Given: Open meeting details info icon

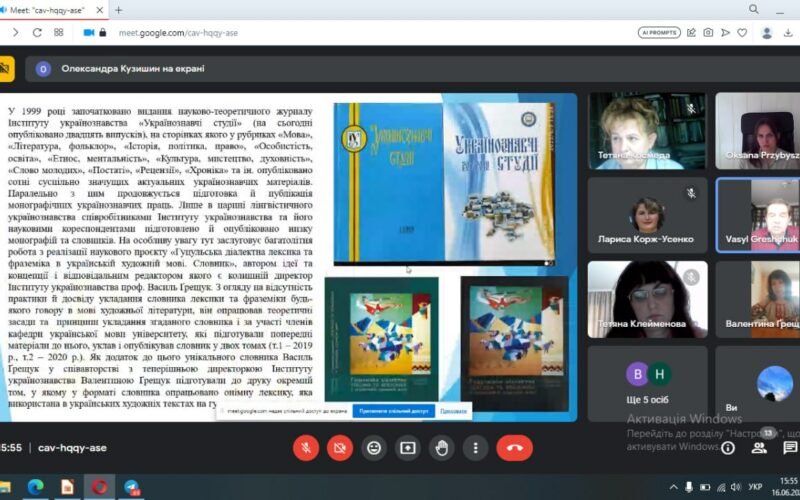Looking at the screenshot, I should 728,448.
